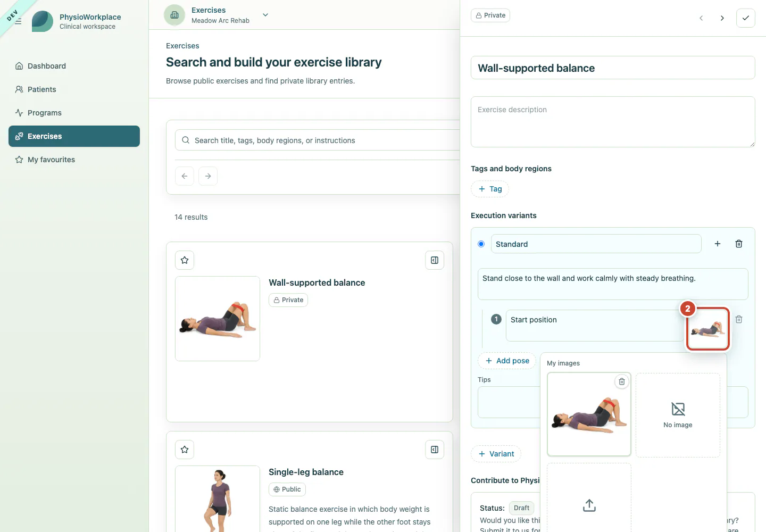
Task: Go to the Patients section
Action: pos(74,89)
